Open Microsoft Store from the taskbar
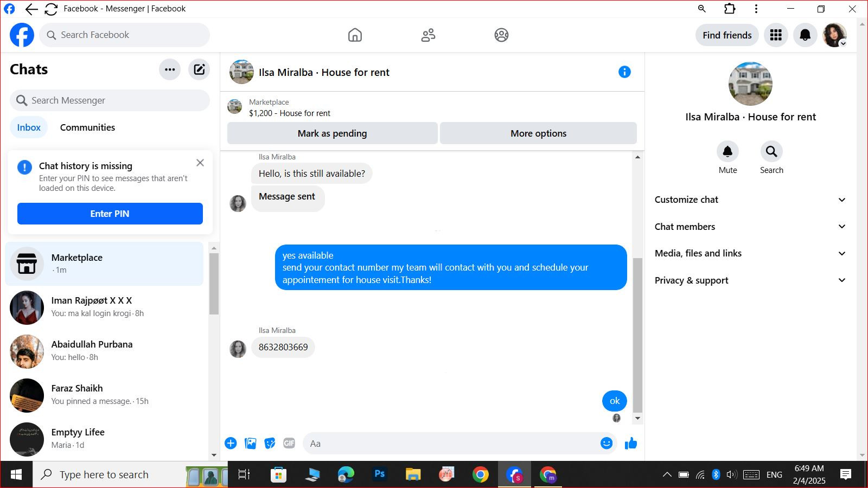 (278, 474)
